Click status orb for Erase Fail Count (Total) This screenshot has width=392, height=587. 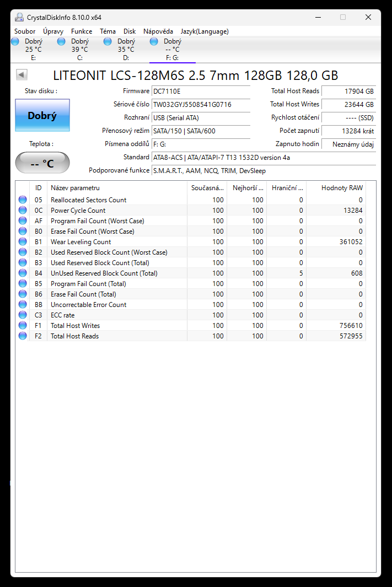[23, 294]
